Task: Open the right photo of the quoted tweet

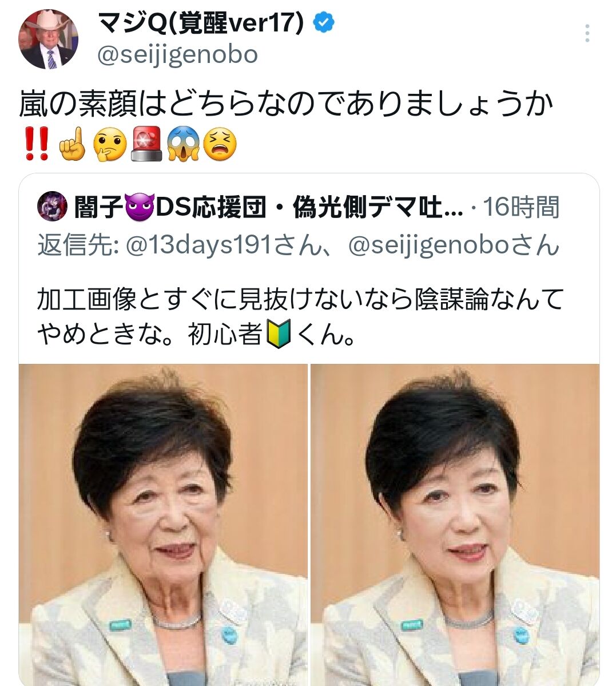Action: (455, 525)
